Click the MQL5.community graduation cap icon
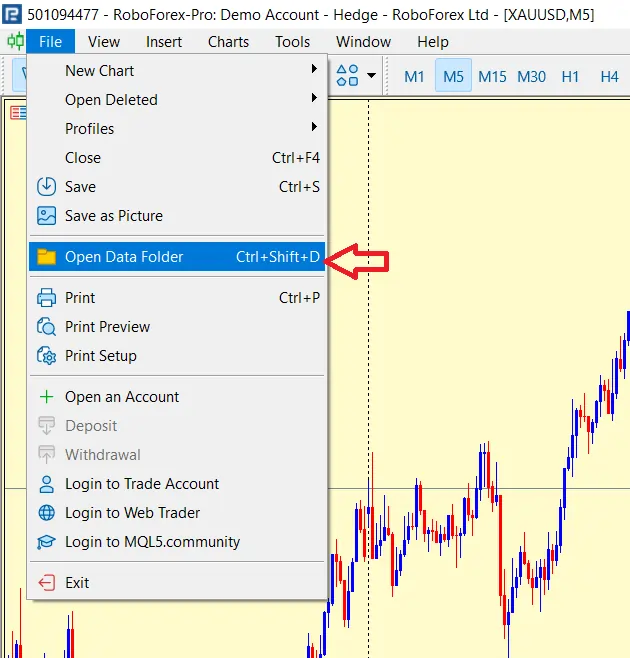The height and width of the screenshot is (658, 630). (46, 542)
